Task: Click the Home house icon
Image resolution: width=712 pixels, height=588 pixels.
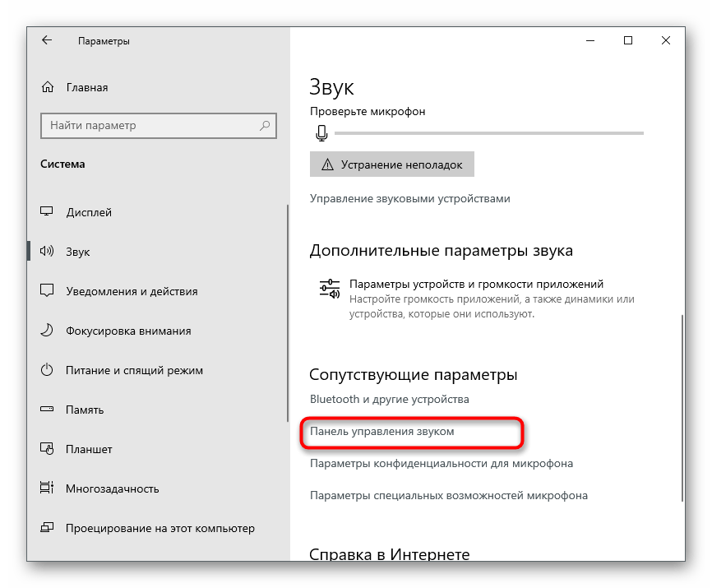Action: (47, 86)
